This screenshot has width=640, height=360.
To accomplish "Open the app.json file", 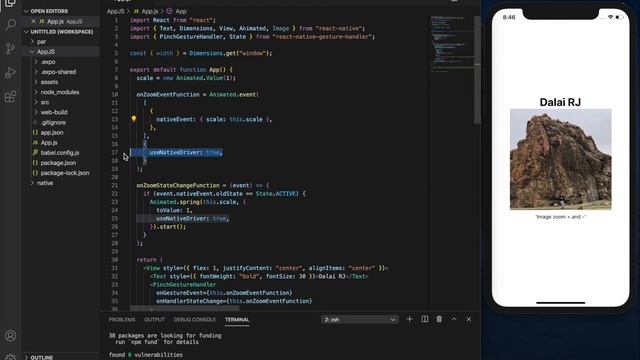I will pos(60,133).
